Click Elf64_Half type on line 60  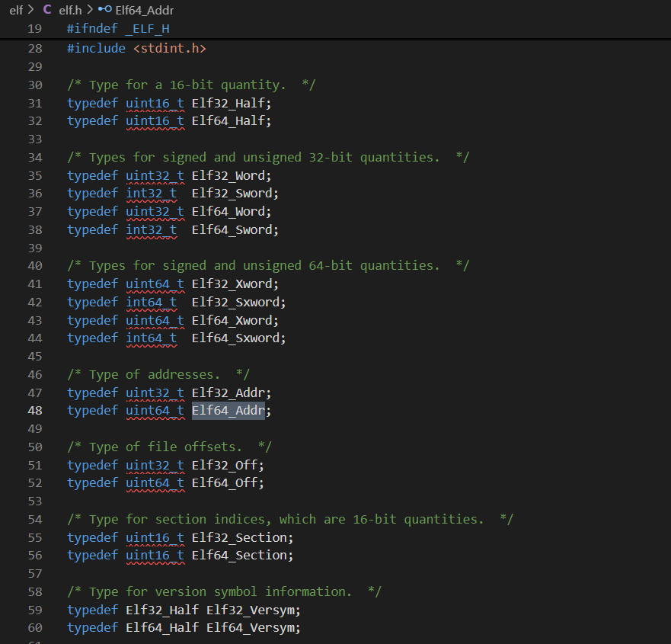click(162, 628)
